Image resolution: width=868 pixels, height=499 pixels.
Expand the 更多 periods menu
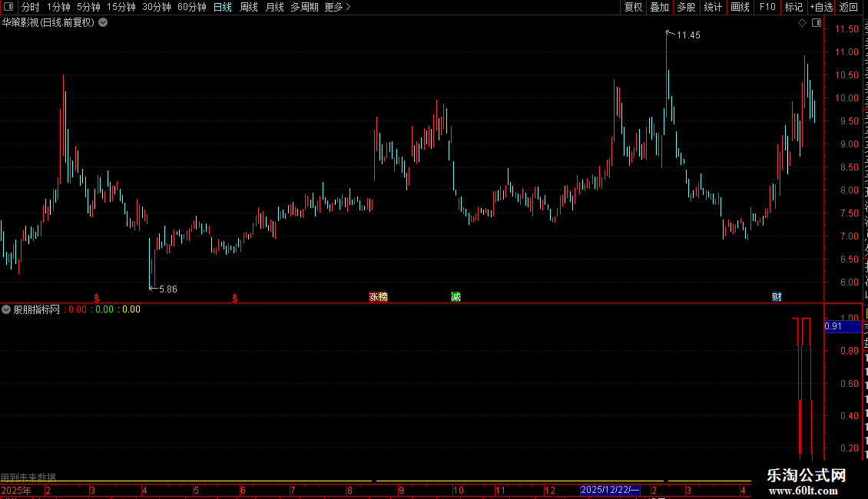point(337,7)
